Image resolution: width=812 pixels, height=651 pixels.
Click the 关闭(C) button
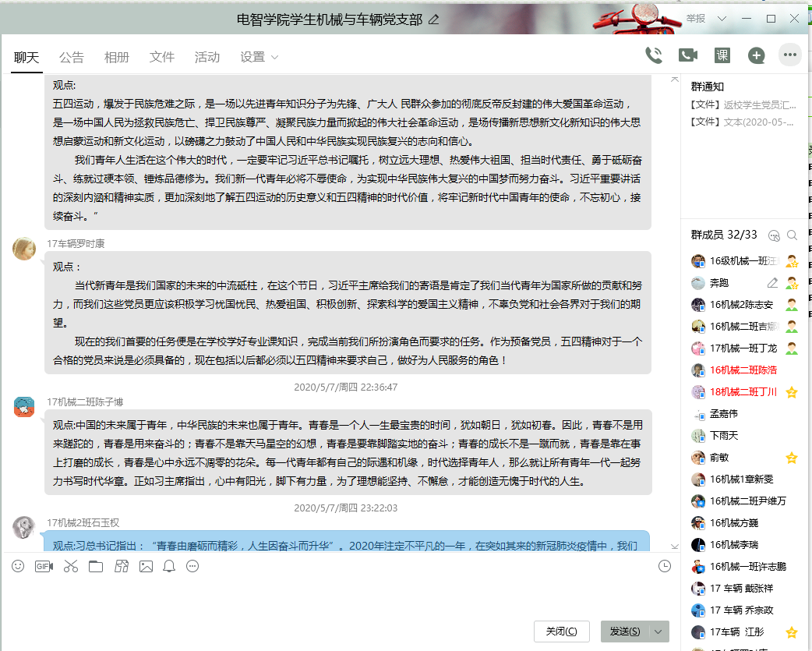[562, 632]
